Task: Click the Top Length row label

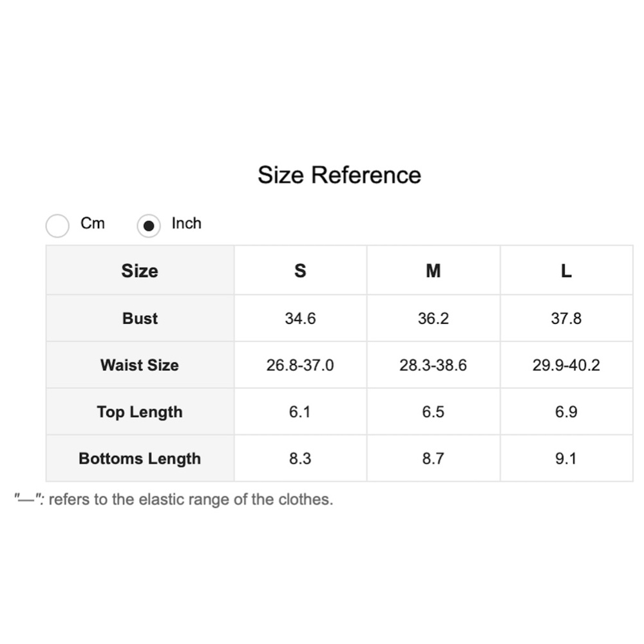Action: 140,412
